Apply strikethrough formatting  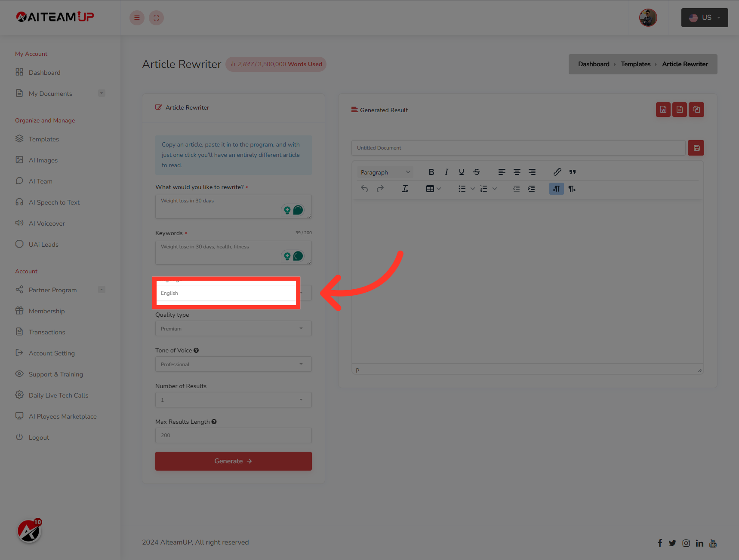click(476, 172)
